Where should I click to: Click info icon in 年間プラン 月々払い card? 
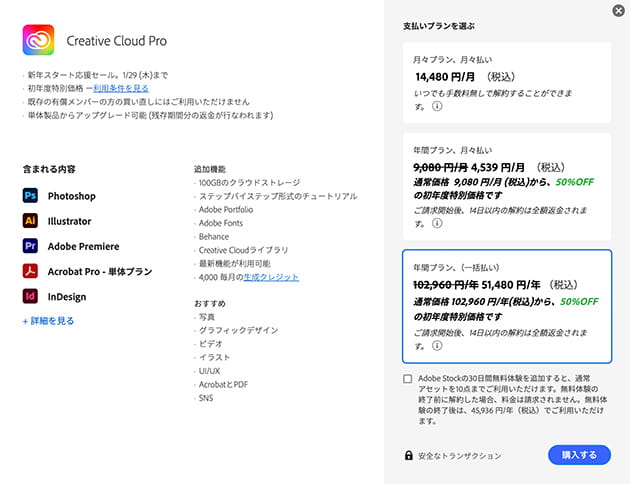click(438, 223)
